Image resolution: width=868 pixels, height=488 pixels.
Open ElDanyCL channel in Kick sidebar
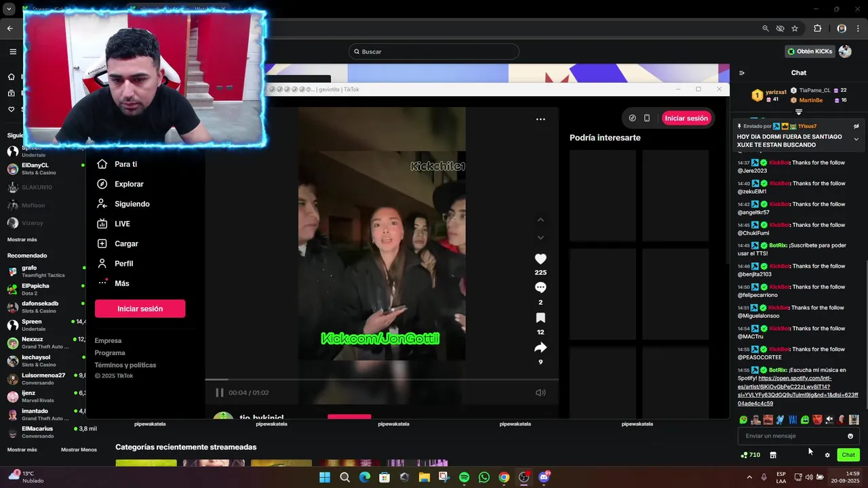pos(44,169)
